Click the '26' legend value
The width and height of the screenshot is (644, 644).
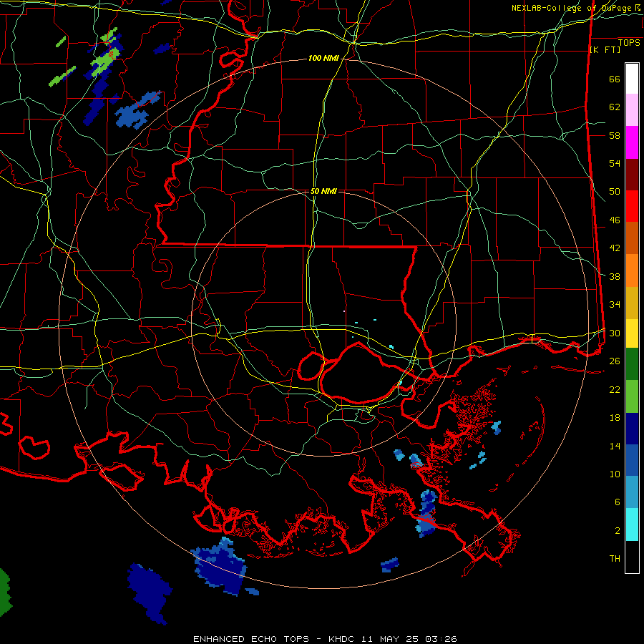coord(615,361)
